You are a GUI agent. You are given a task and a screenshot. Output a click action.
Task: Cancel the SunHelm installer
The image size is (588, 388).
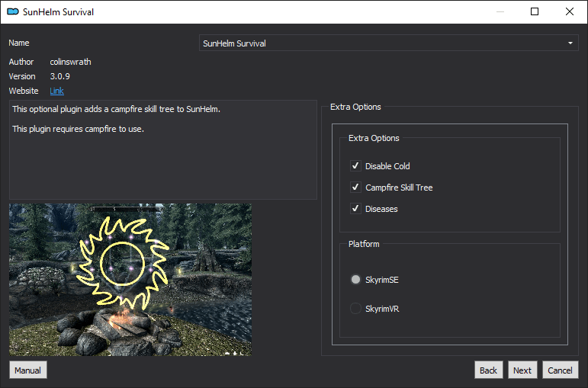tap(560, 370)
